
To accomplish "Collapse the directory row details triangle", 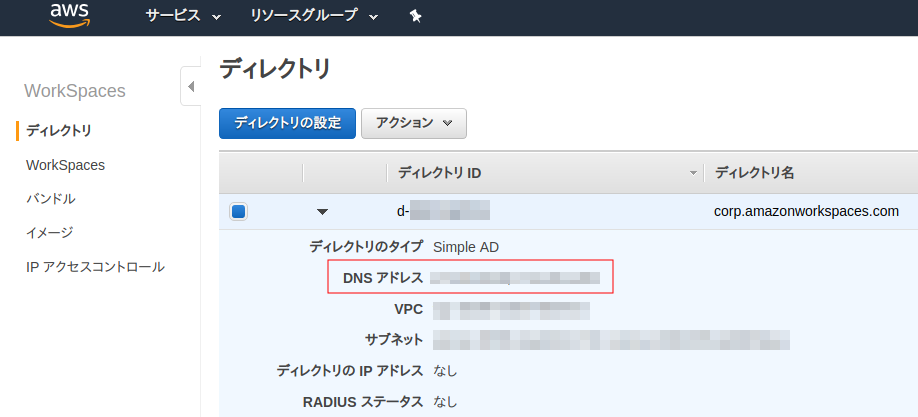I will click(322, 212).
